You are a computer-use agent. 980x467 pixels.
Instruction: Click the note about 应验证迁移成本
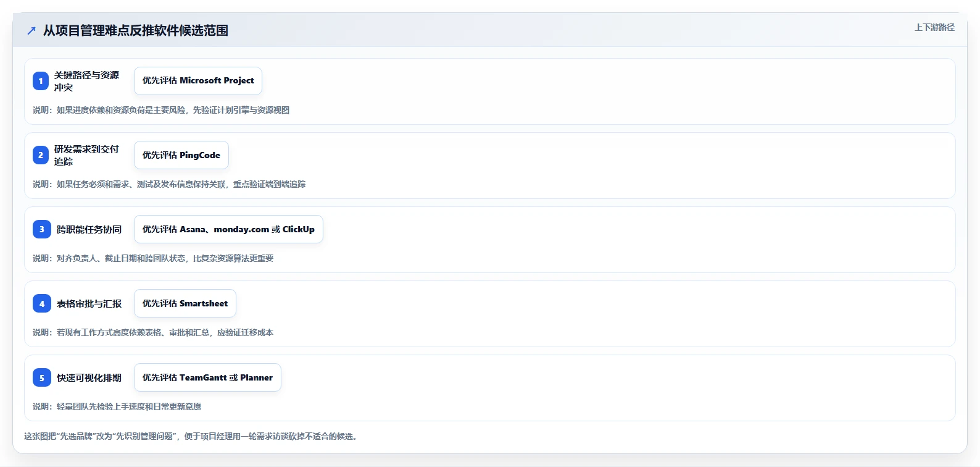pos(153,332)
